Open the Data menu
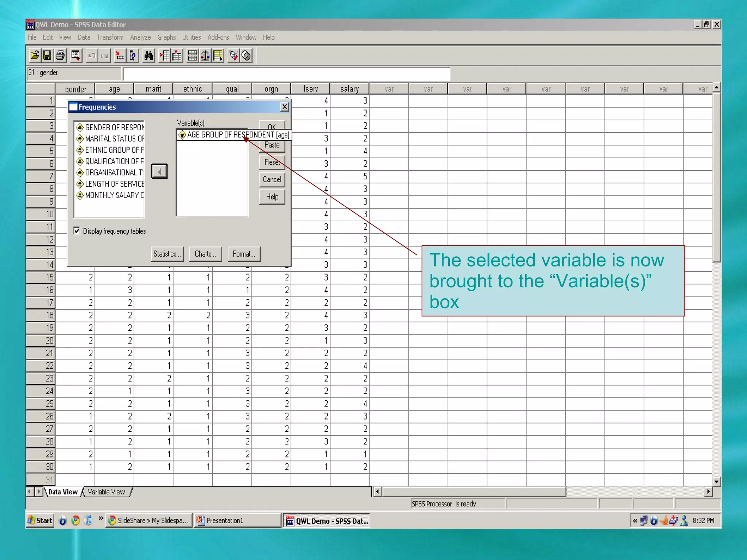Screen dimensions: 747x560 84,37
